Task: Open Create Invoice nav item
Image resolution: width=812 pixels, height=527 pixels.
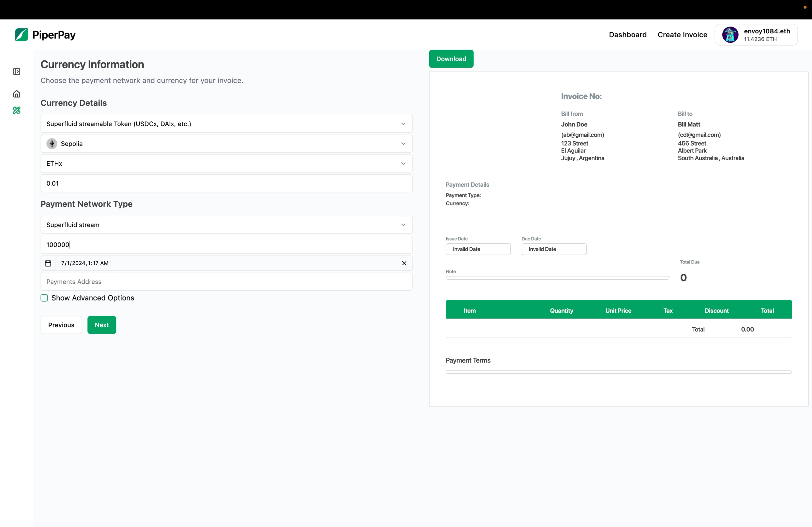Action: pos(682,35)
